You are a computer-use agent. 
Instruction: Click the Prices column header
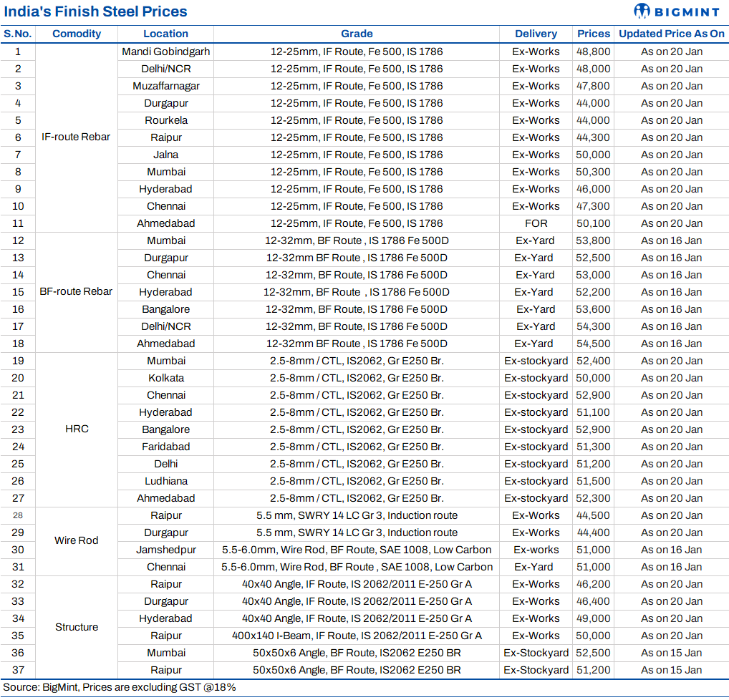[x=594, y=34]
